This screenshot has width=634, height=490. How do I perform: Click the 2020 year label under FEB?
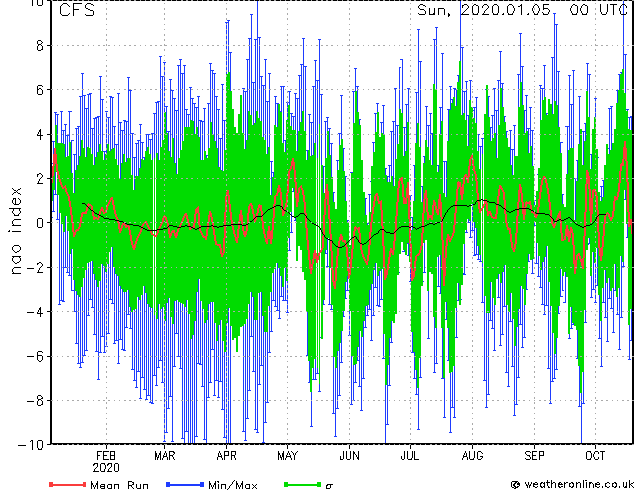[x=106, y=468]
